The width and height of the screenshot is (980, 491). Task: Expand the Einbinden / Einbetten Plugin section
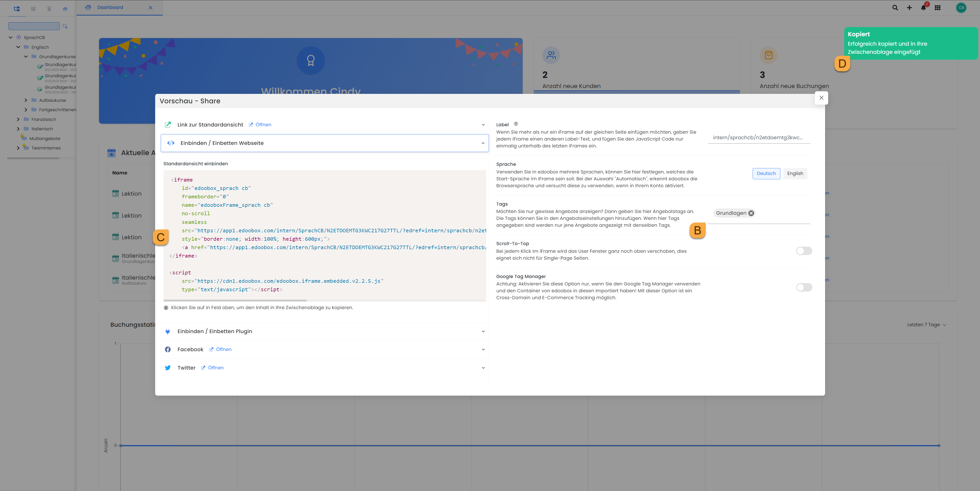[x=483, y=331]
